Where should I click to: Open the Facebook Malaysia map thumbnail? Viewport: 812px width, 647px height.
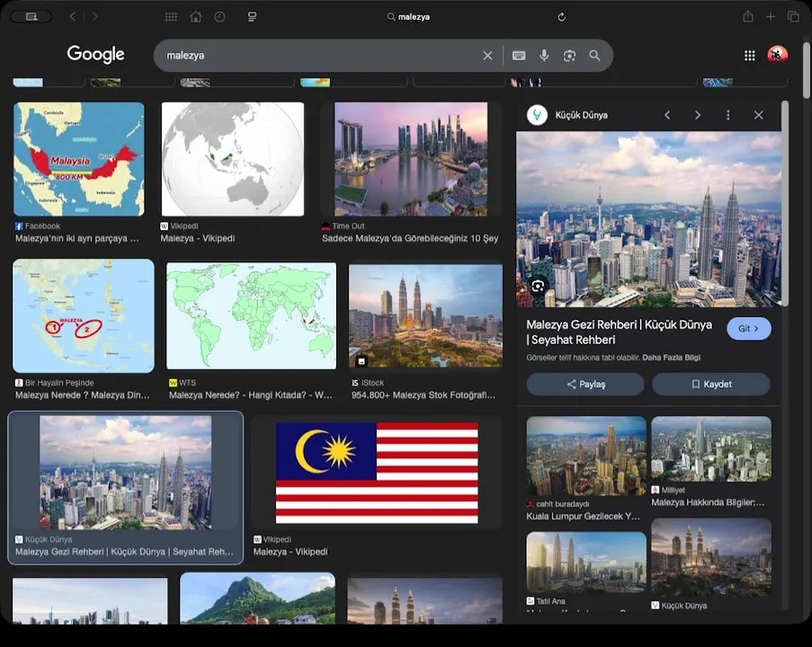79,159
